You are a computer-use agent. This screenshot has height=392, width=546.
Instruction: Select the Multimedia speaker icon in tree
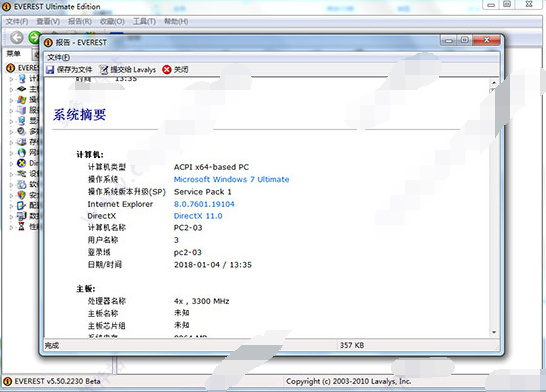(22, 132)
